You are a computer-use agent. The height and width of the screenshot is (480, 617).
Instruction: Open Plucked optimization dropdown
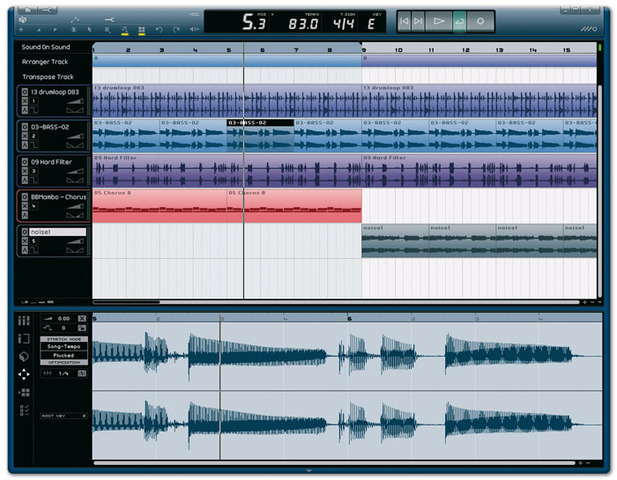click(64, 355)
